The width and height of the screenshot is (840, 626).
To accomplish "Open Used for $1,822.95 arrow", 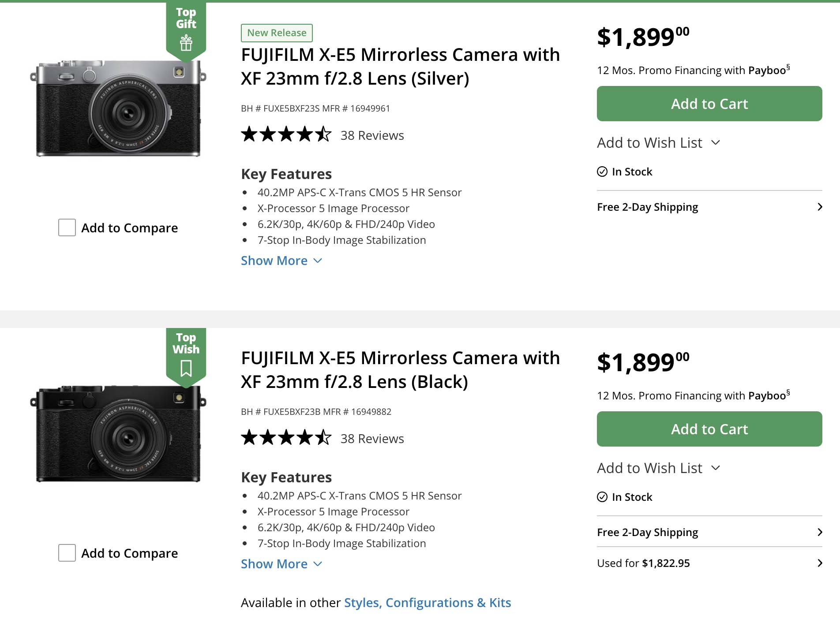I will click(819, 563).
